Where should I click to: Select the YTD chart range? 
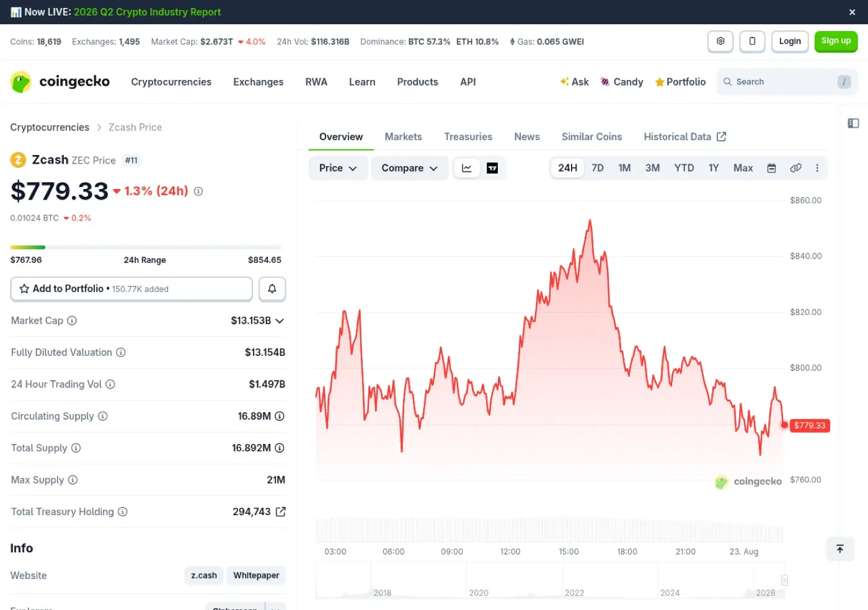pyautogui.click(x=684, y=168)
